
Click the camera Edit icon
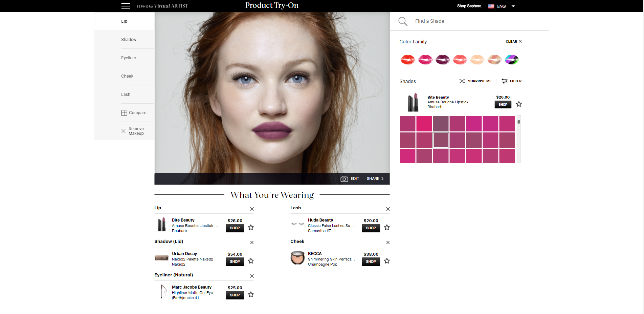click(344, 179)
